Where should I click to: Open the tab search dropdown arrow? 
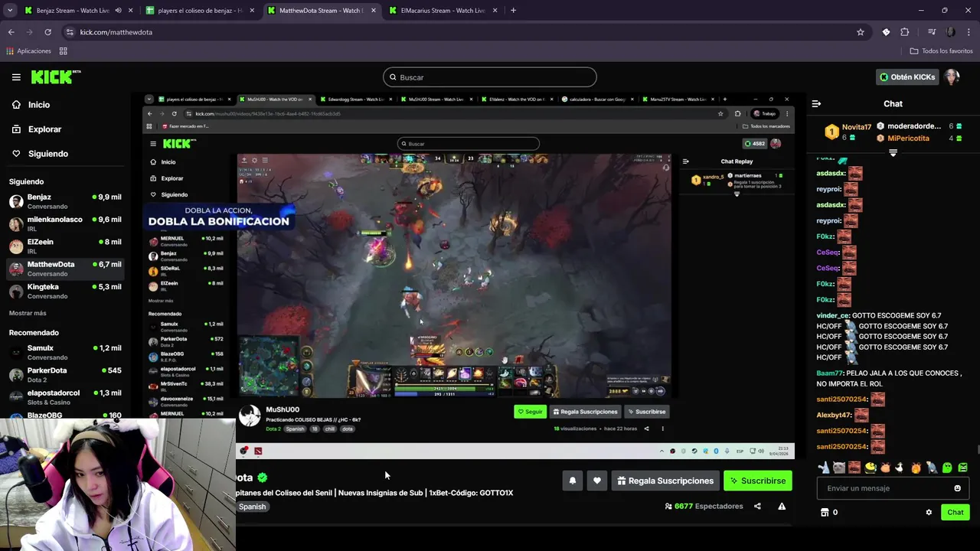pyautogui.click(x=10, y=11)
